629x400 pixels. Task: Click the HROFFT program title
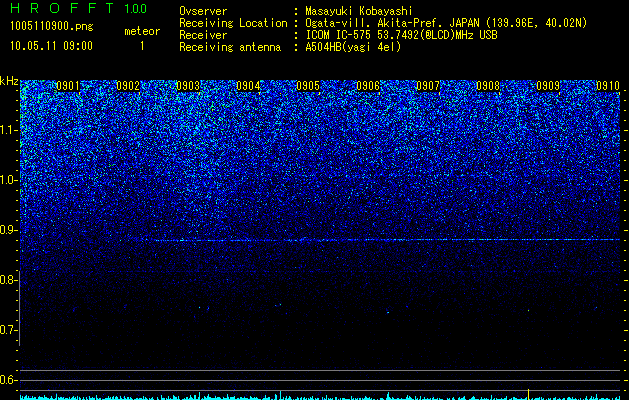click(x=61, y=8)
